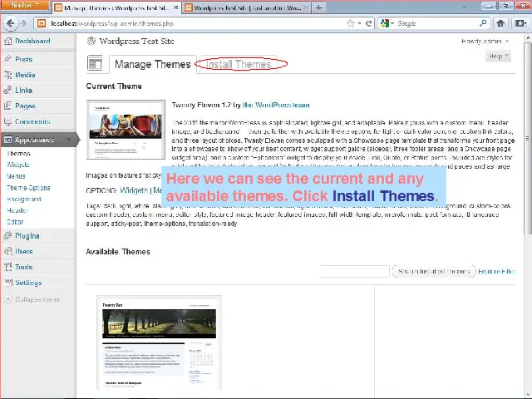This screenshot has height=399, width=532.
Task: Click the Google search magnifier icon
Action: coord(483,23)
